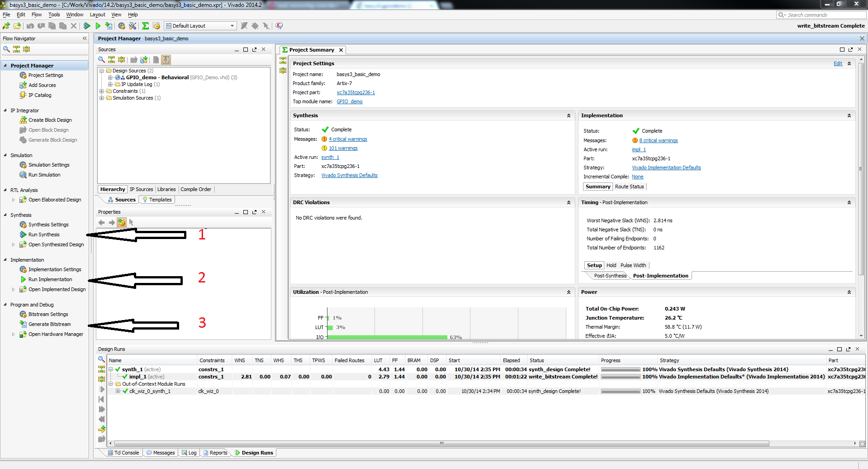Click the Project Summary vertical scrollbar
This screenshot has width=868, height=469.
(861, 169)
